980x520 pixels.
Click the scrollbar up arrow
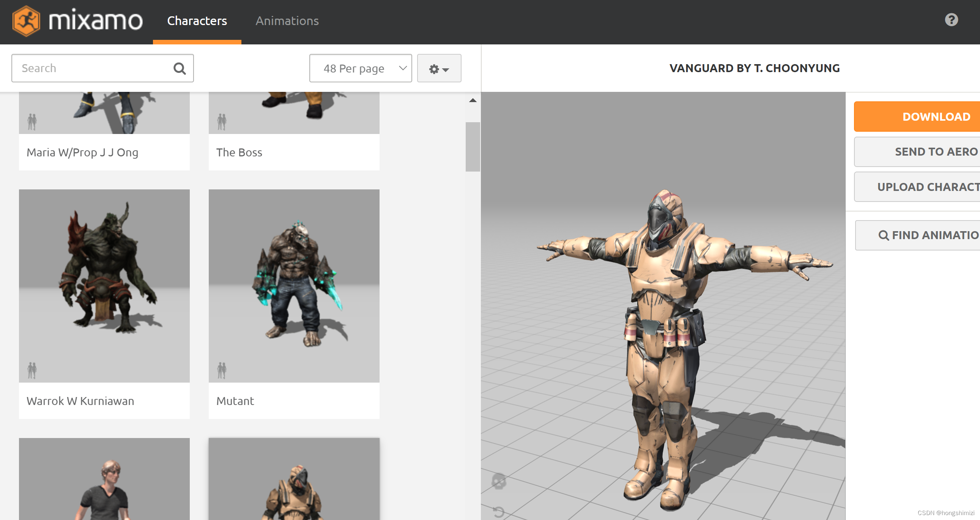[473, 101]
